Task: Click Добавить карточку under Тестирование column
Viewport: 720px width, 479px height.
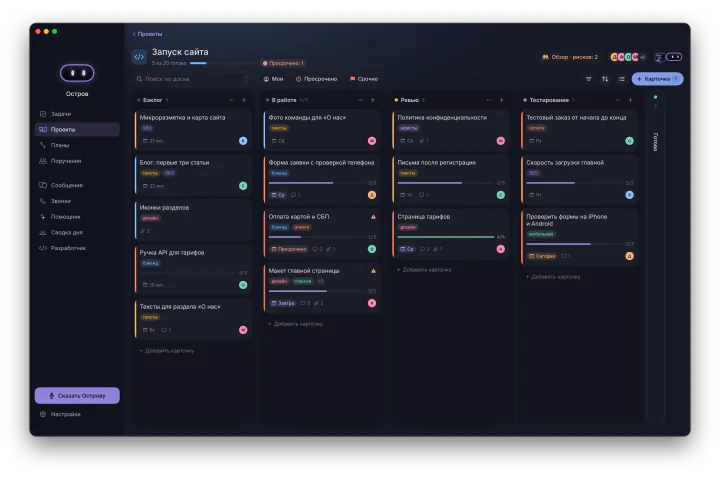Action: coord(553,277)
